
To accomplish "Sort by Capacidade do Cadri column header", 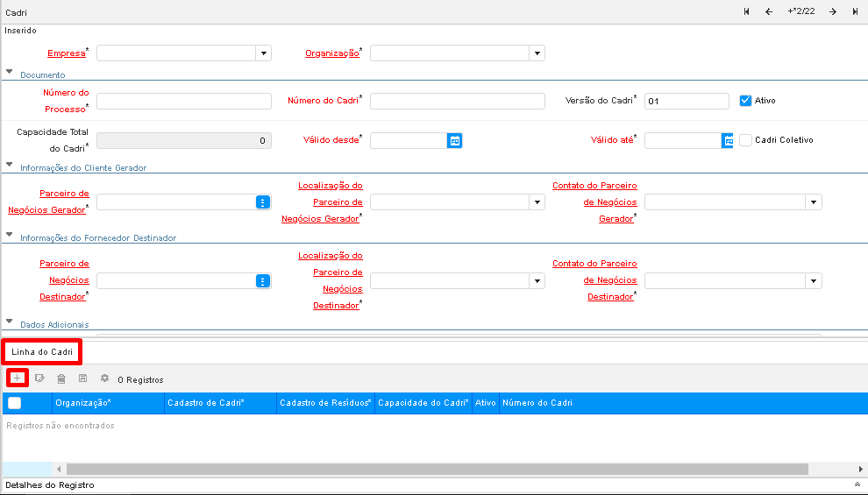I will (x=423, y=403).
